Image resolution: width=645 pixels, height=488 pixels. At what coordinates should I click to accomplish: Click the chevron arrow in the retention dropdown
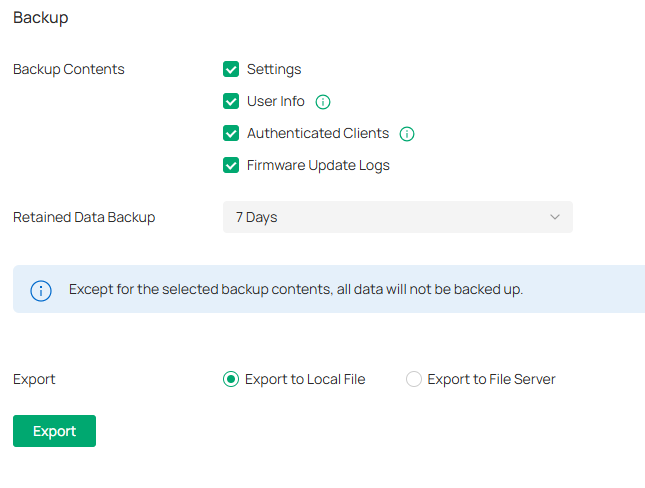556,217
